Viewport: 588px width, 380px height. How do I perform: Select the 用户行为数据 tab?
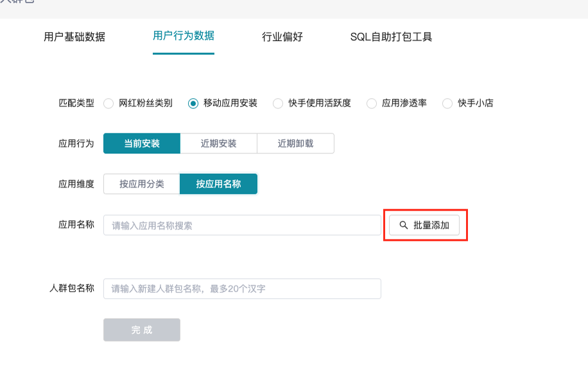pos(183,37)
